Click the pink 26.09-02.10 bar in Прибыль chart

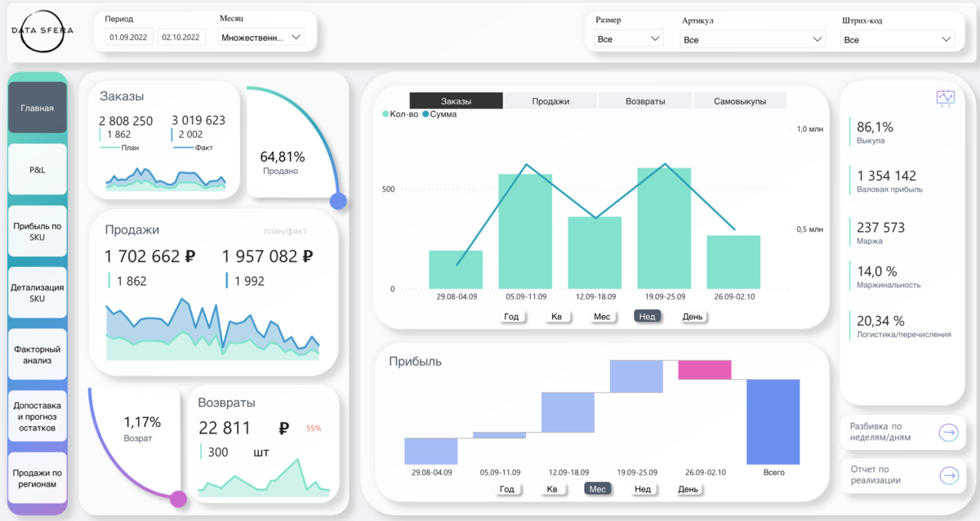pos(705,370)
